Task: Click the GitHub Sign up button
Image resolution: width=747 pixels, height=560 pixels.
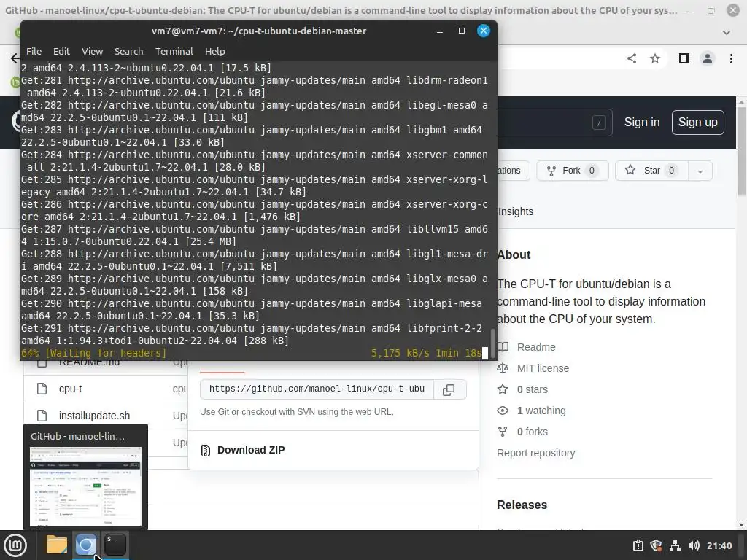Action: (698, 122)
